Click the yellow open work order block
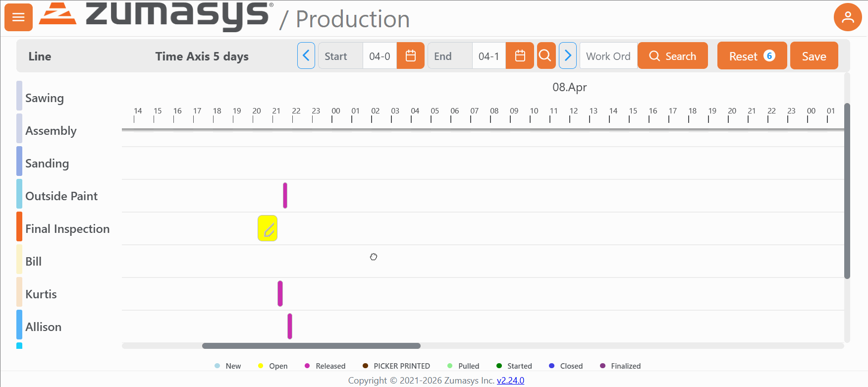 click(268, 228)
